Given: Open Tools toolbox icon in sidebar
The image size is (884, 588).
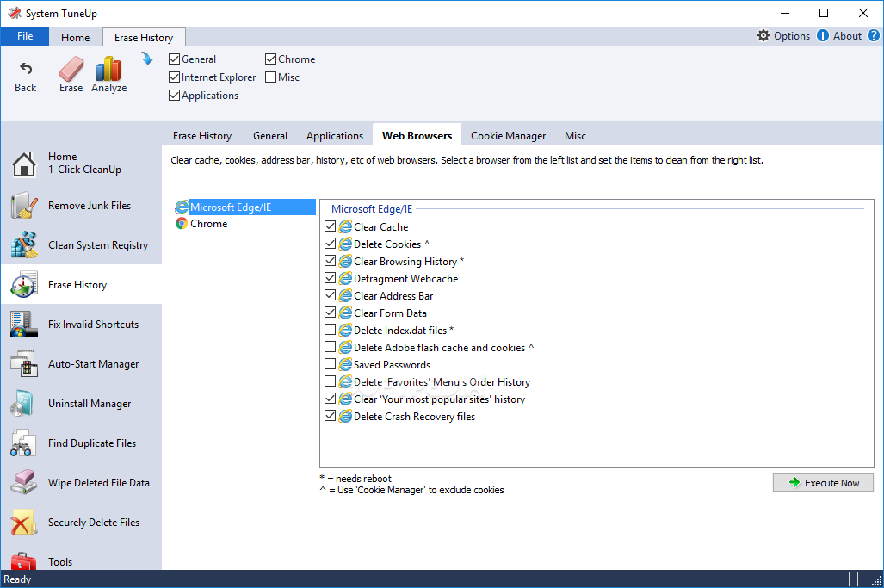Looking at the screenshot, I should click(24, 561).
